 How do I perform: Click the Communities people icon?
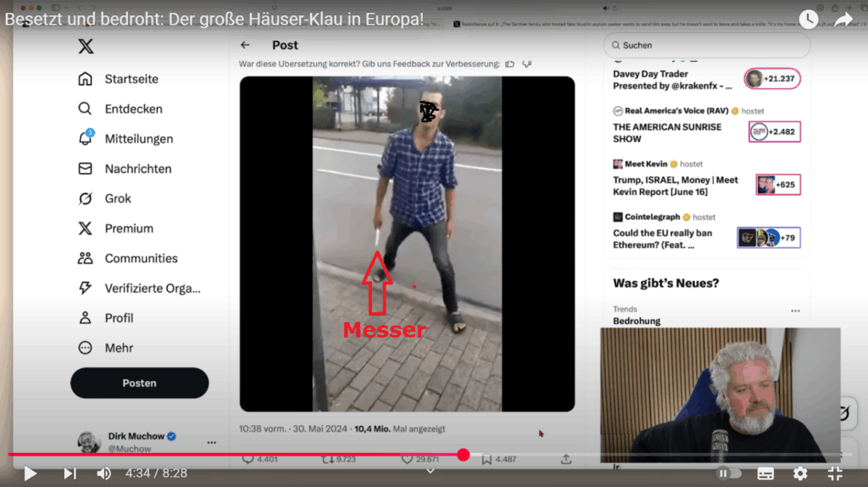coord(86,258)
